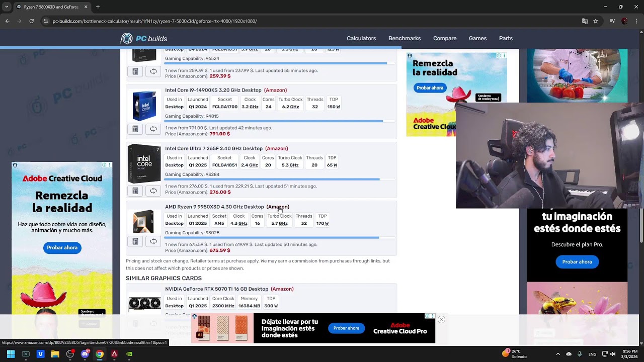Open OBS Studio from the taskbar
644x362 pixels.
tap(70, 354)
